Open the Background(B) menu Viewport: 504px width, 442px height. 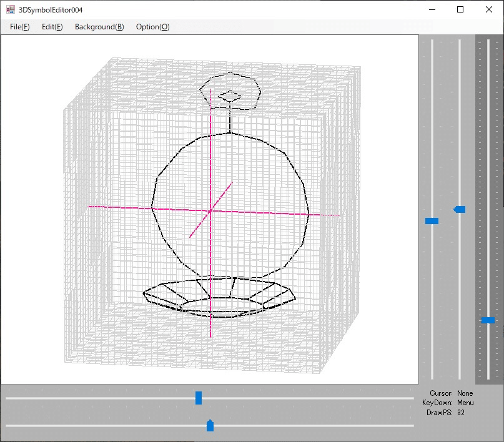coord(99,27)
